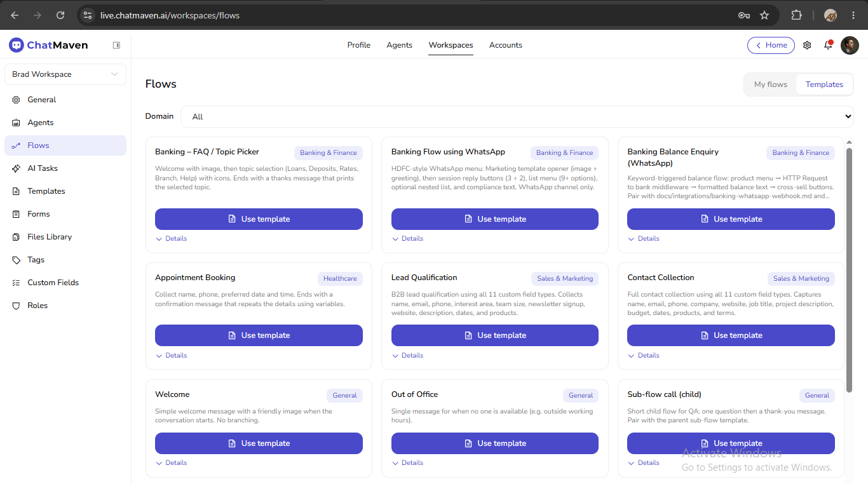Go to the Profile tab
868x484 pixels.
[359, 45]
